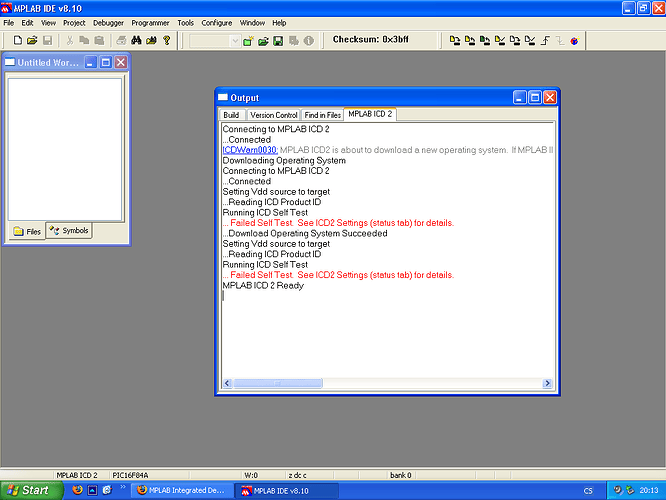Click the Open File folder icon

[32, 40]
